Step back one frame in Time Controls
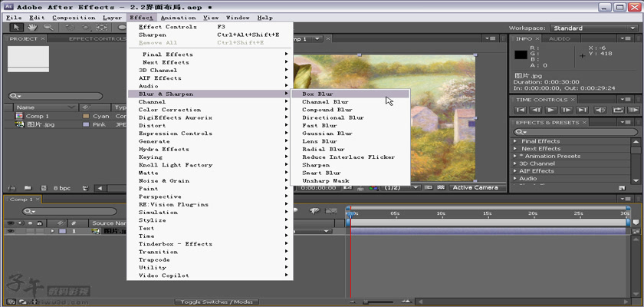Screen dimensions: 644x307 click(536, 110)
